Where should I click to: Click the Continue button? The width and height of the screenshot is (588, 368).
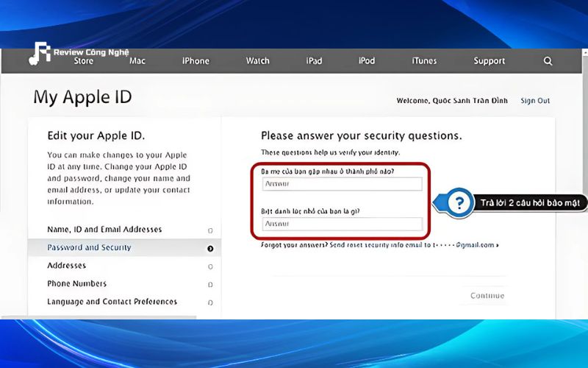point(487,296)
